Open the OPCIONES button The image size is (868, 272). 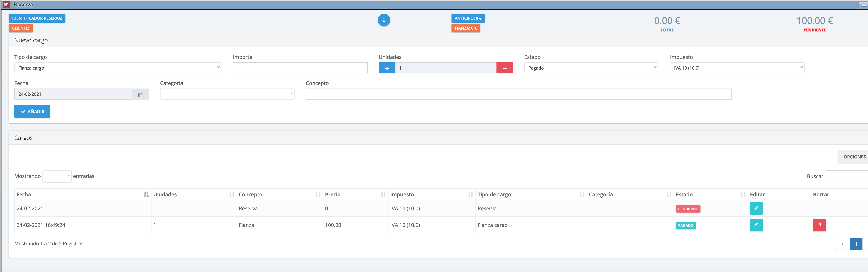(854, 157)
